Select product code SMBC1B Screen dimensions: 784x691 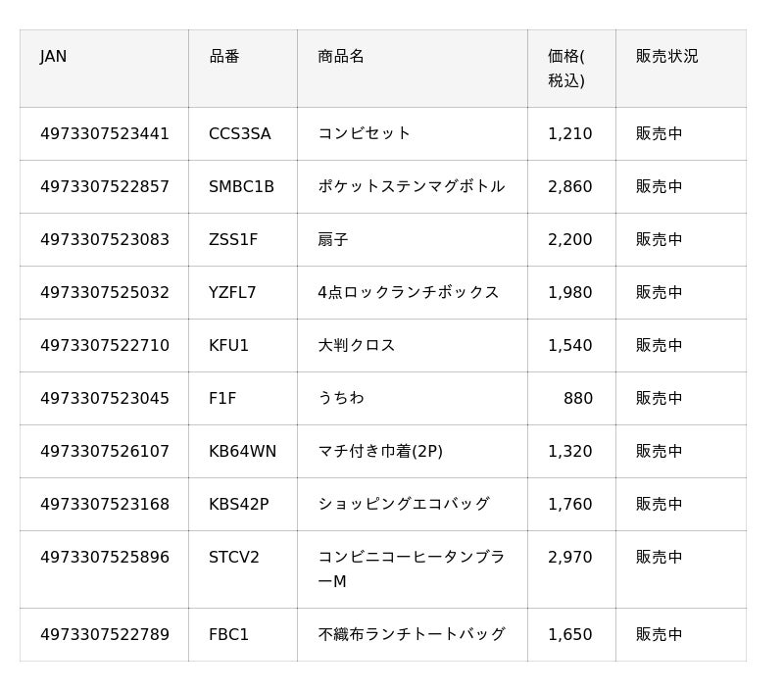tap(241, 186)
